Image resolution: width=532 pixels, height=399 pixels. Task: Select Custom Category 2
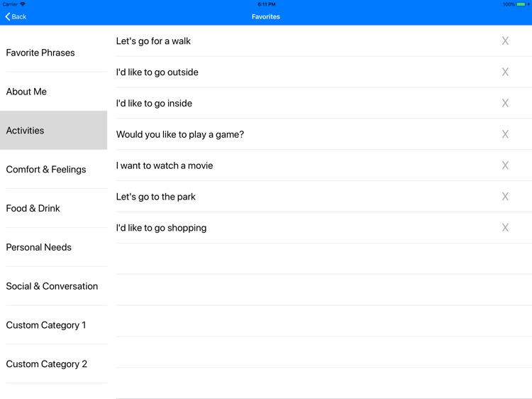54,364
